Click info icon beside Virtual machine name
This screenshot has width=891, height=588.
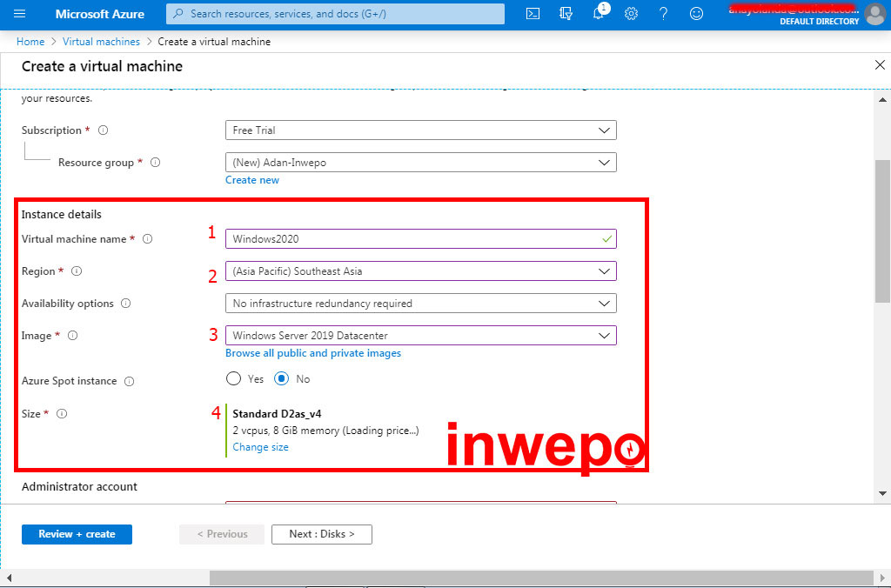pos(147,239)
